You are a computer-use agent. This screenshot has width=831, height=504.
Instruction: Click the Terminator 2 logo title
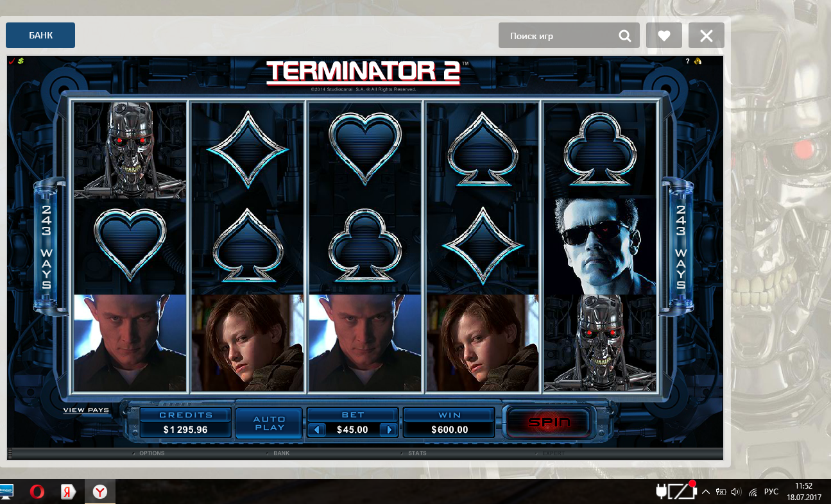tap(364, 72)
